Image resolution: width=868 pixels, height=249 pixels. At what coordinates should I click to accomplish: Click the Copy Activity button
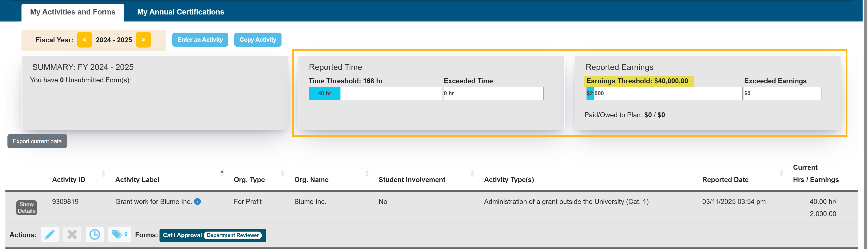[258, 40]
